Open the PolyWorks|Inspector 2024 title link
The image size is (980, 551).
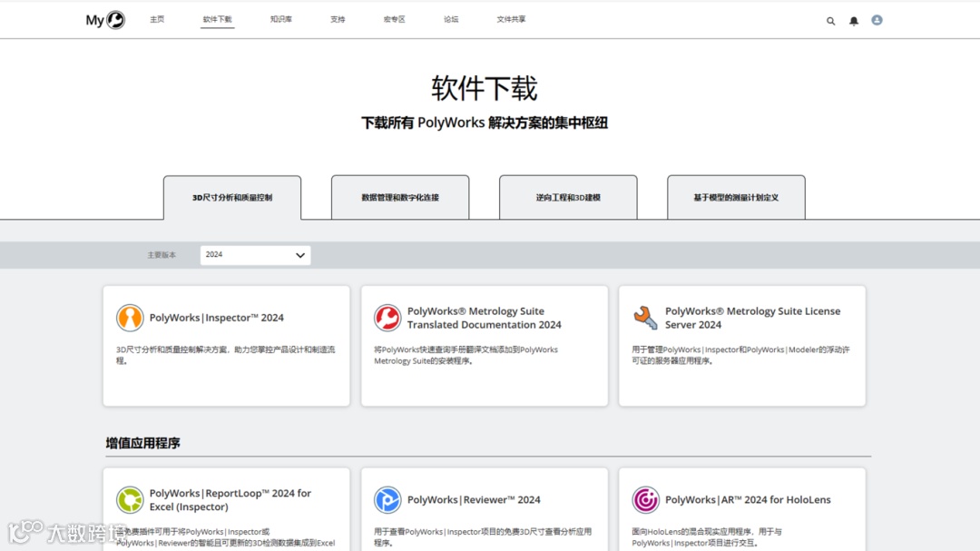(216, 318)
